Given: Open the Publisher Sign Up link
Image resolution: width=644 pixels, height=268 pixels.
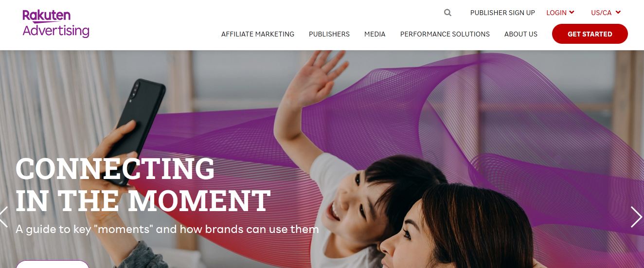Looking at the screenshot, I should (x=502, y=13).
